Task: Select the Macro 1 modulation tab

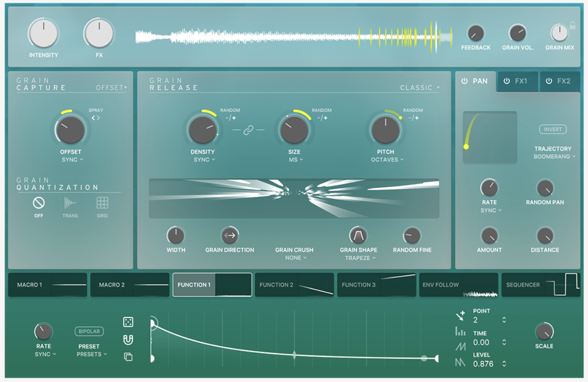Action: (x=48, y=285)
